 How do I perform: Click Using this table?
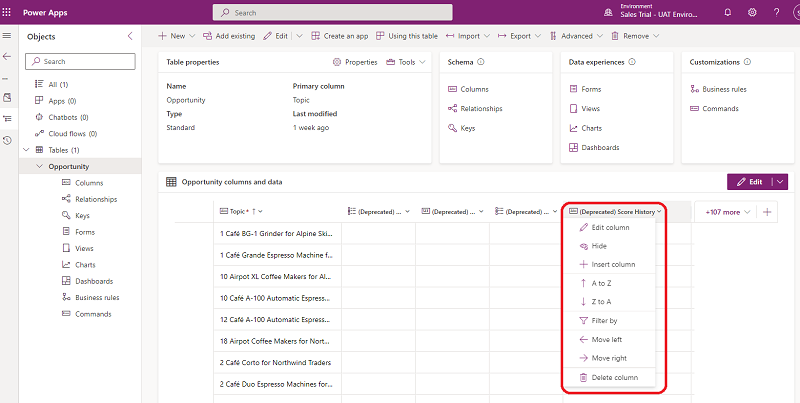pyautogui.click(x=407, y=36)
